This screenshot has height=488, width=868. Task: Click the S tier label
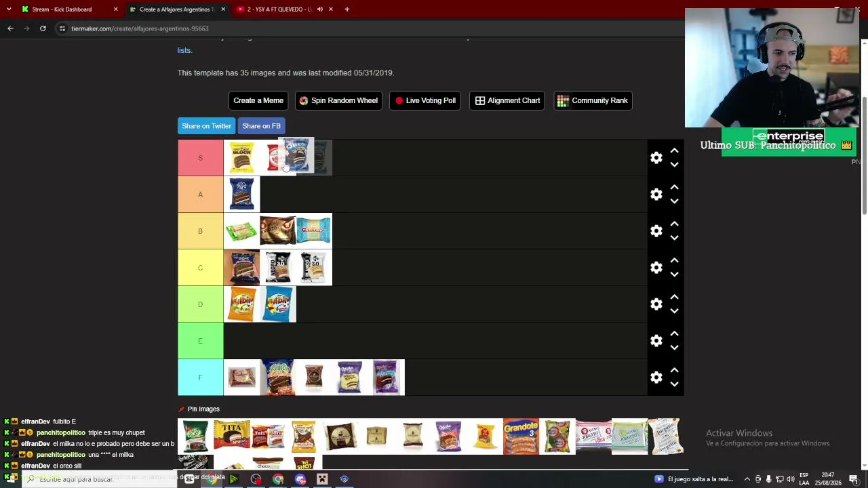tap(200, 158)
